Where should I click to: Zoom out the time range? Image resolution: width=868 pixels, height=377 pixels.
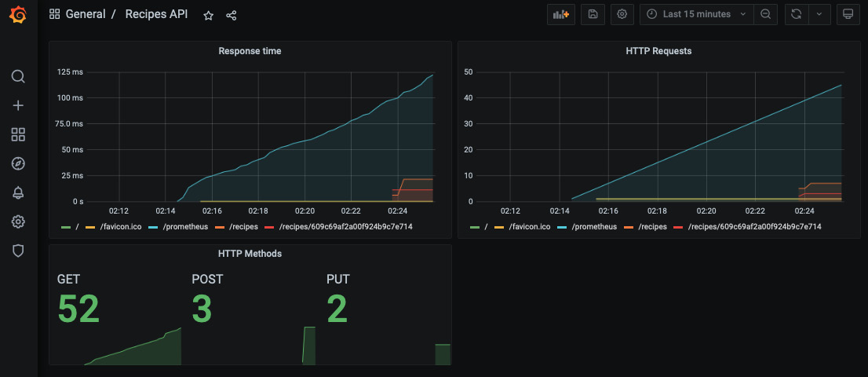[x=766, y=14]
